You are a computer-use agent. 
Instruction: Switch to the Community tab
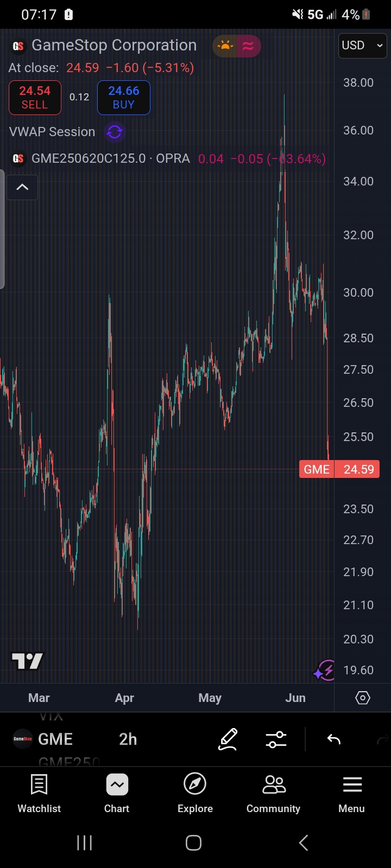(273, 793)
